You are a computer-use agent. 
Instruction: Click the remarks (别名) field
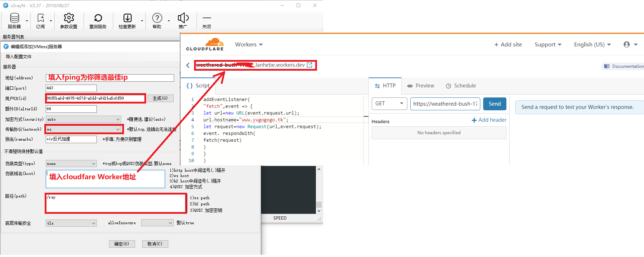click(71, 139)
